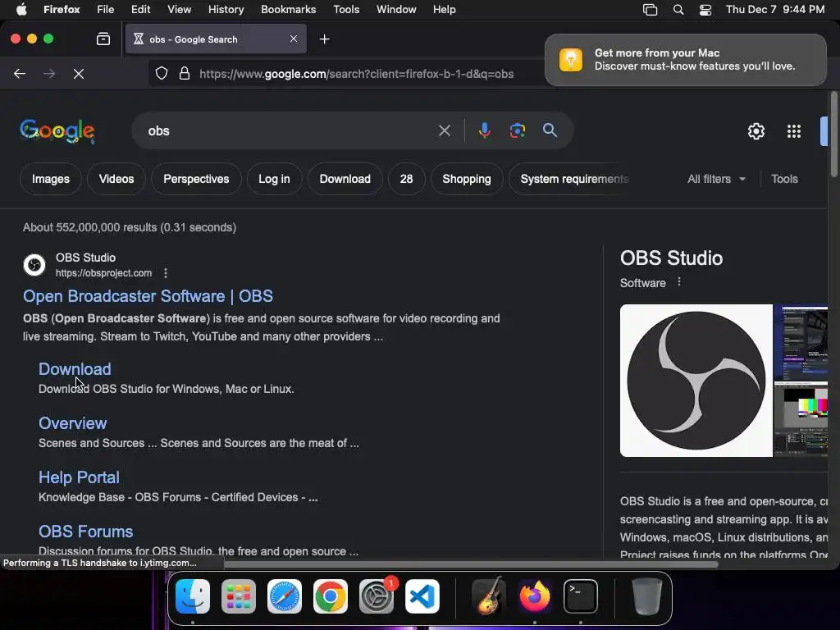Open the History menu
Image resolution: width=840 pixels, height=630 pixels.
(226, 9)
